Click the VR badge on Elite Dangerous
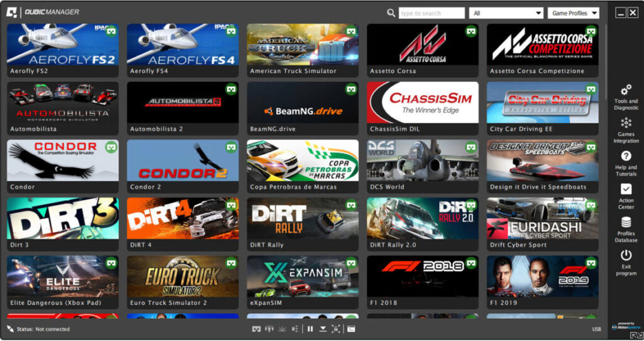The image size is (644, 341). (111, 263)
